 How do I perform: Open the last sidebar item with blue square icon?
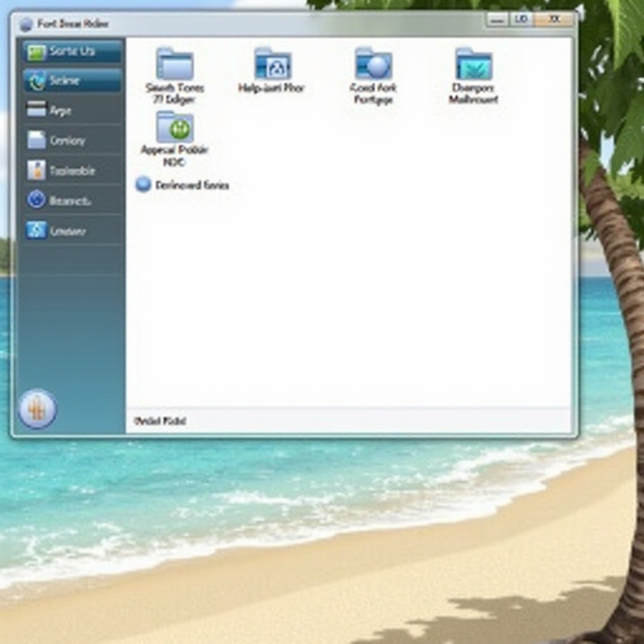pos(36,230)
